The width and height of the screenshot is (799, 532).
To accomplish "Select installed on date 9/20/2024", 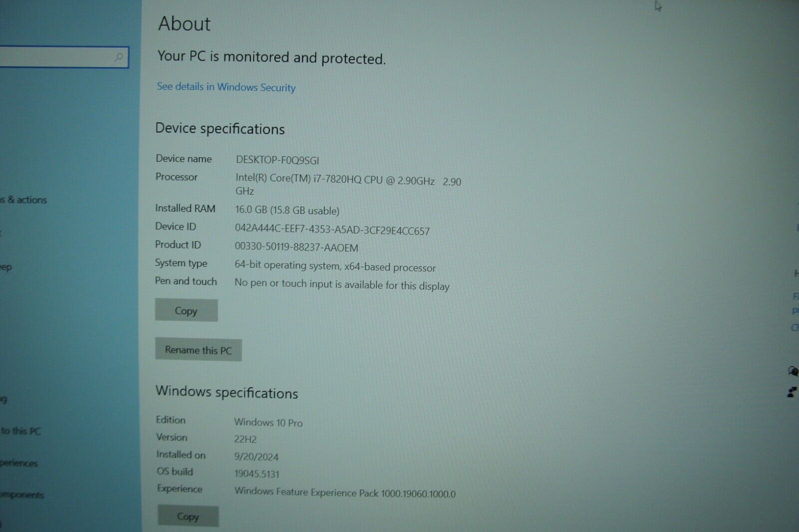I will click(256, 457).
